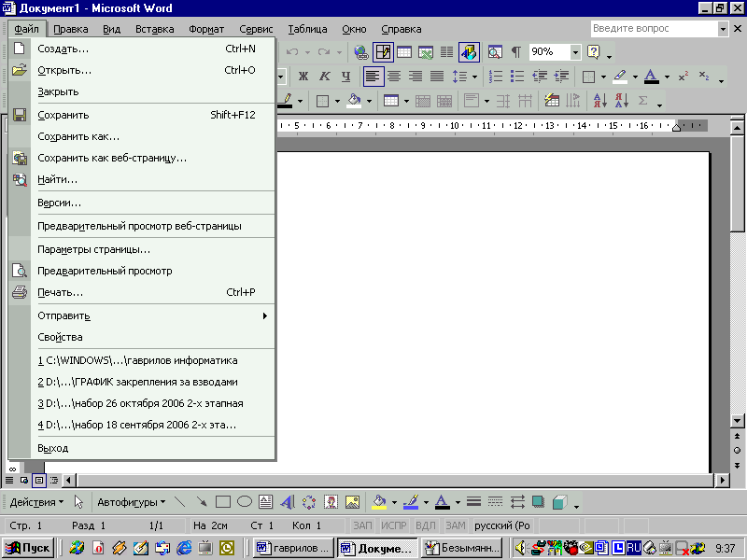Open the font color dropdown arrow

667,77
